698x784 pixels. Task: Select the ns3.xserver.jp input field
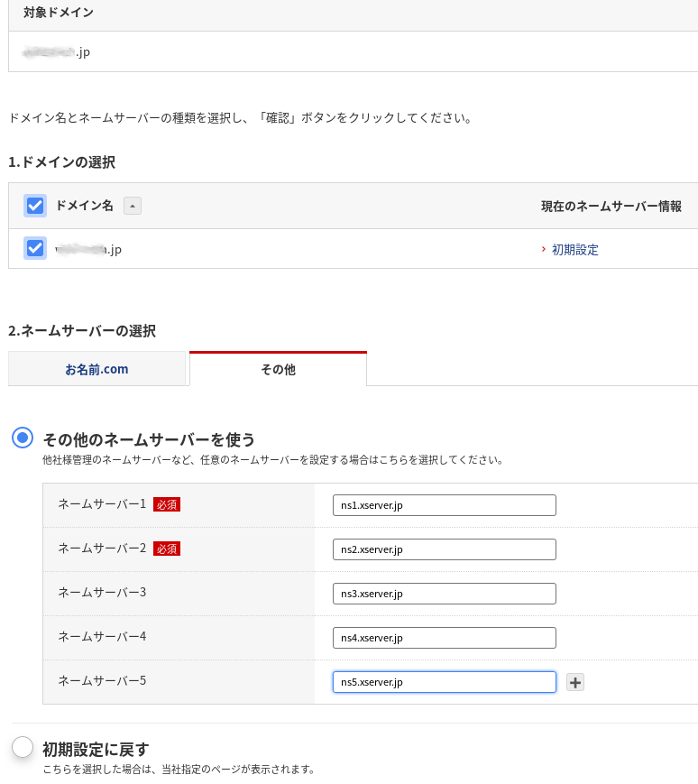pos(444,594)
